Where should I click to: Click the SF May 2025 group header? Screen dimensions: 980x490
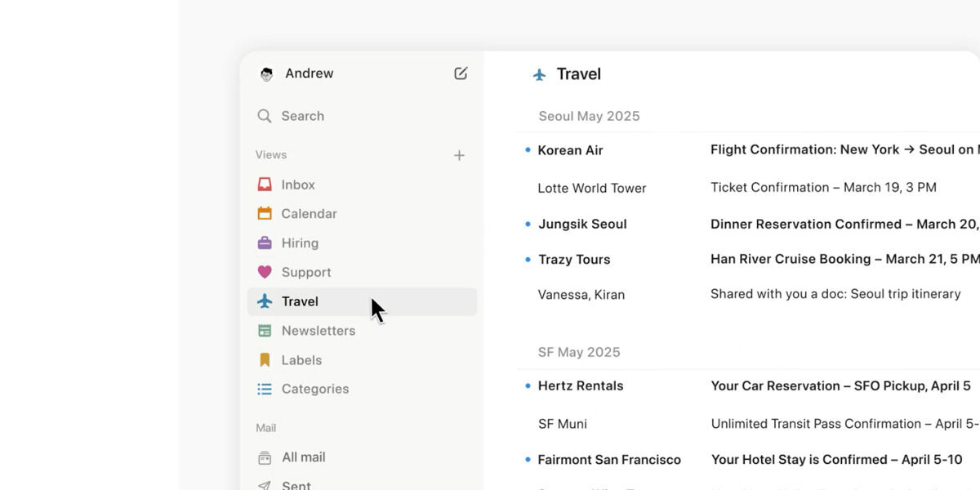579,352
